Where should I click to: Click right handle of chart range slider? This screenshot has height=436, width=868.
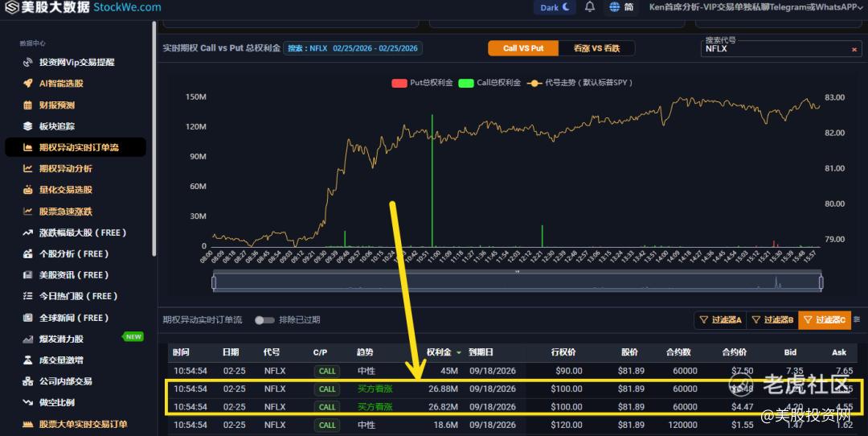tap(821, 282)
